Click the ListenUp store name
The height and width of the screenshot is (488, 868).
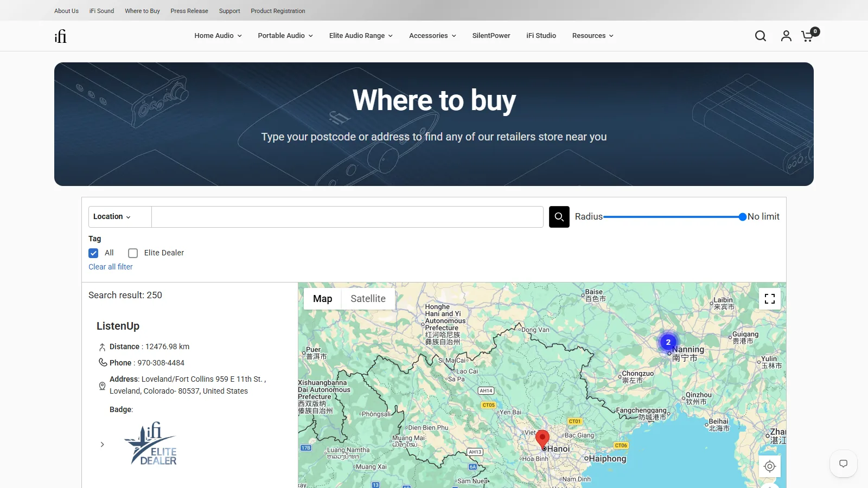coord(118,326)
